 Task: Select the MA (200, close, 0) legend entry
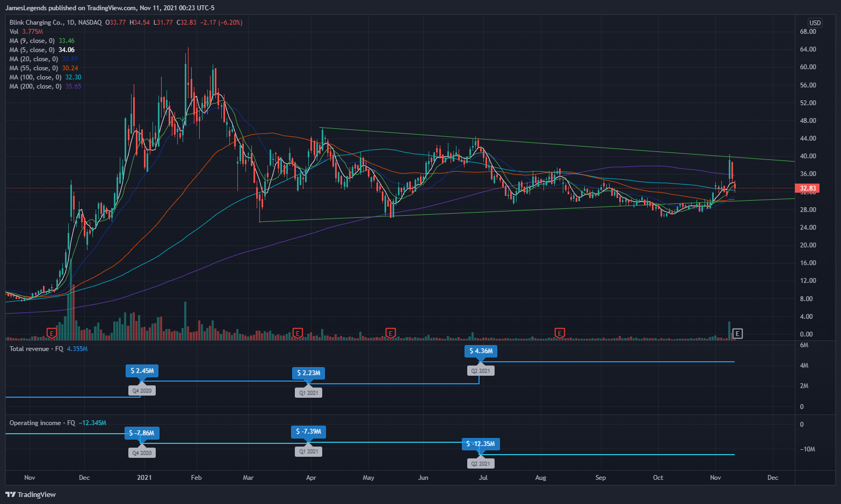coord(45,86)
